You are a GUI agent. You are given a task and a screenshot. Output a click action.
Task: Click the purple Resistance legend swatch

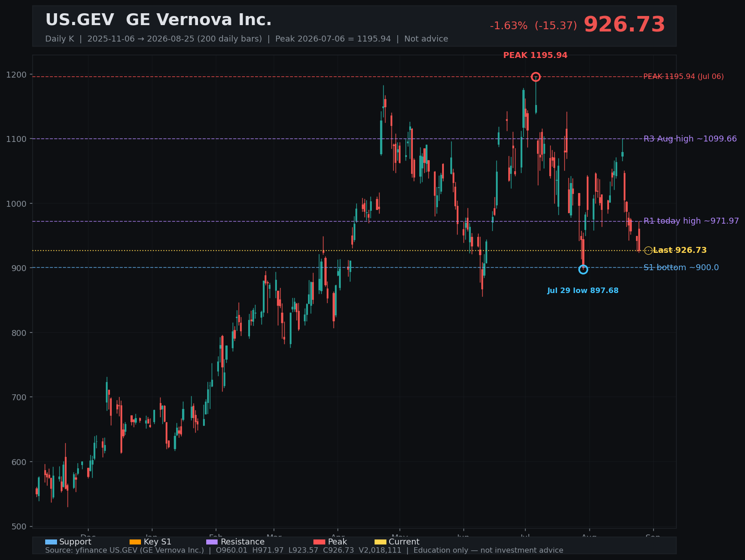(212, 542)
